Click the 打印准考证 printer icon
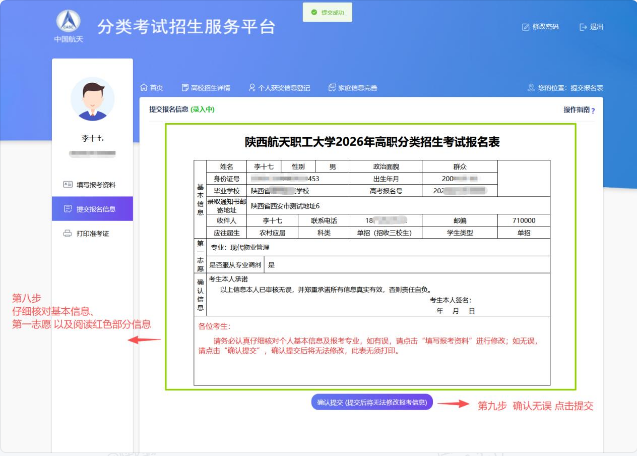The image size is (637, 456). [68, 233]
